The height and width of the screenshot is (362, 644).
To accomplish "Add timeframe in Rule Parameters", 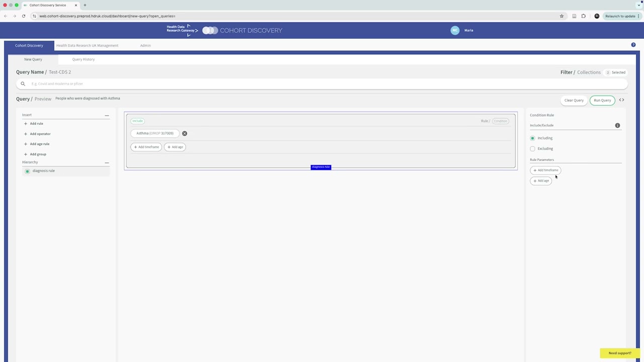I will coord(546,170).
